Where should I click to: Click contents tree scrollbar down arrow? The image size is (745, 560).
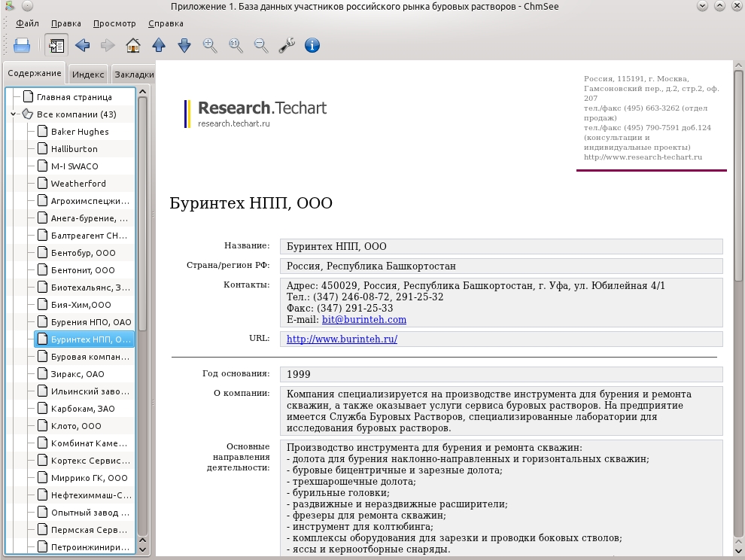tap(142, 549)
